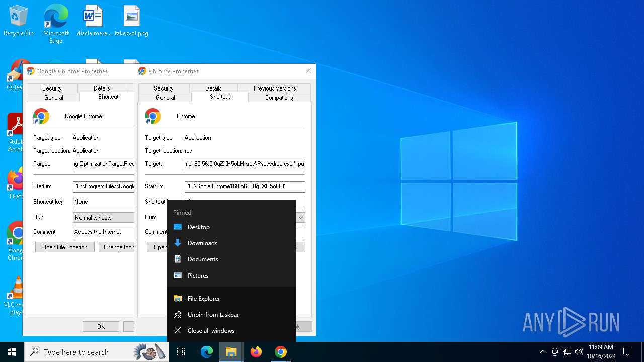The image size is (644, 362).
Task: Open the Microsoft Edge desktop shortcut
Action: pyautogui.click(x=56, y=24)
